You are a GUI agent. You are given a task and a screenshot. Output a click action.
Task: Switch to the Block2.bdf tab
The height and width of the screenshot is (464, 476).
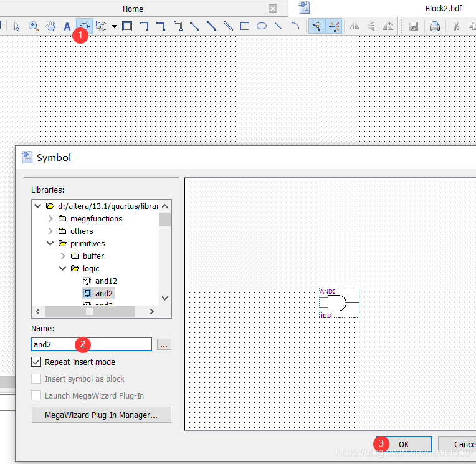coord(443,9)
